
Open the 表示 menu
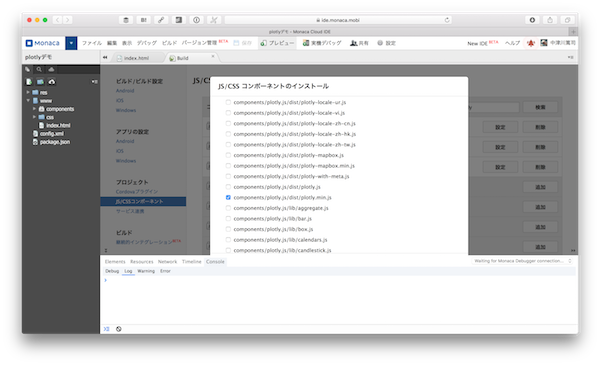pos(127,43)
